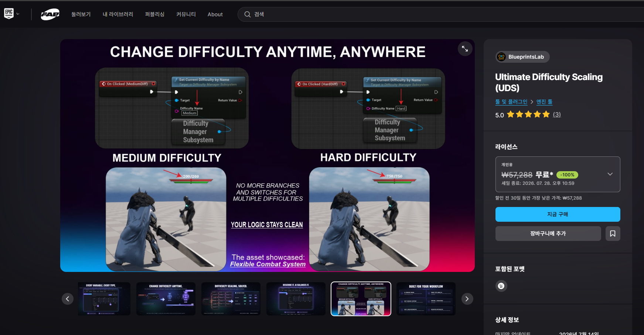The image size is (644, 335).
Task: Open the 커뮤니티 menu item
Action: click(x=186, y=14)
